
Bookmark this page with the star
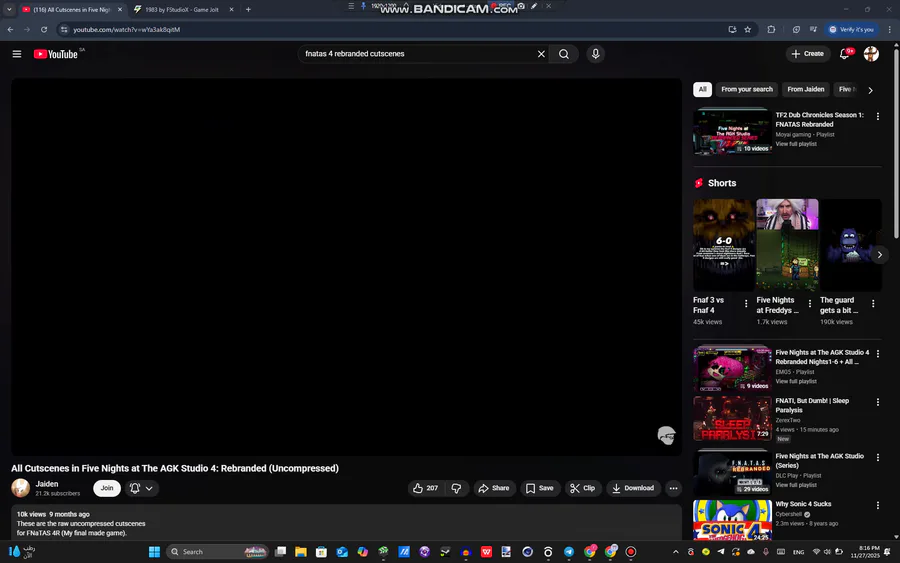[x=747, y=29]
